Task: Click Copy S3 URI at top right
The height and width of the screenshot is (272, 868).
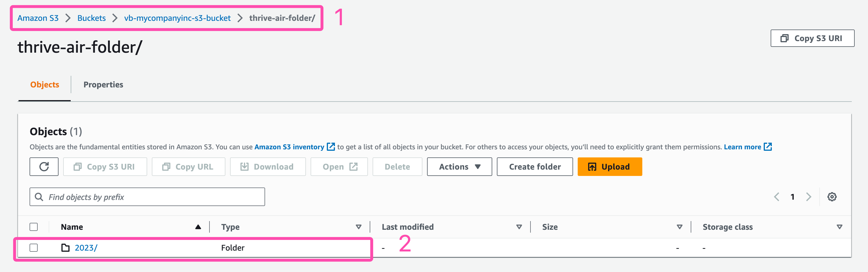Action: tap(812, 38)
